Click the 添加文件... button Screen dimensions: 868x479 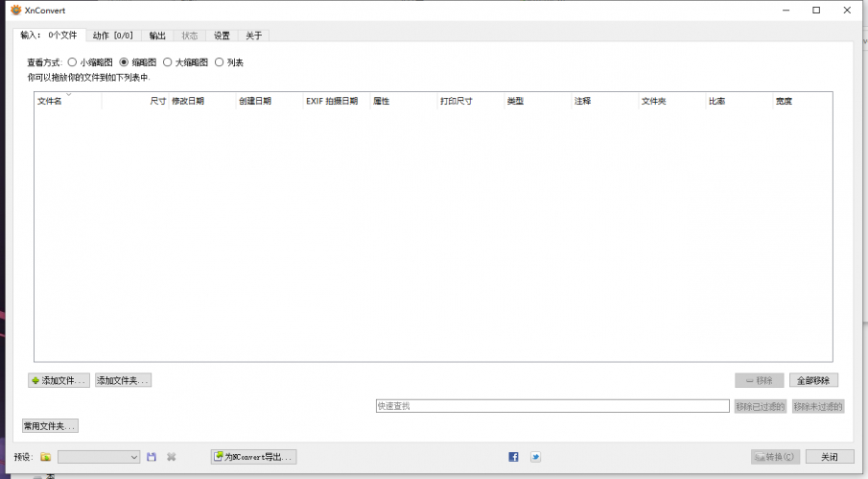point(59,380)
